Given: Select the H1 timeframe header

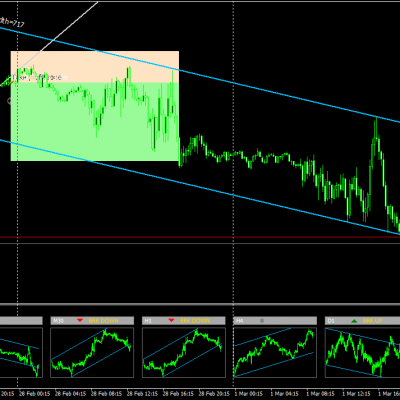Looking at the screenshot, I should click(x=184, y=321).
